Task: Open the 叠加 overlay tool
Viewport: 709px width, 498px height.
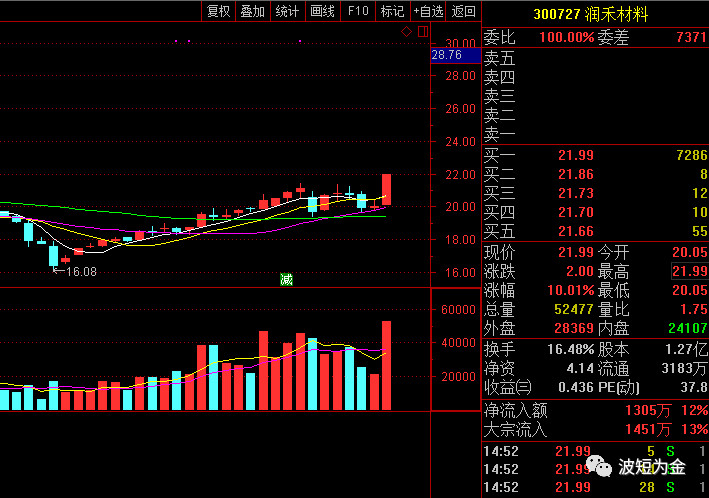Action: click(x=252, y=11)
